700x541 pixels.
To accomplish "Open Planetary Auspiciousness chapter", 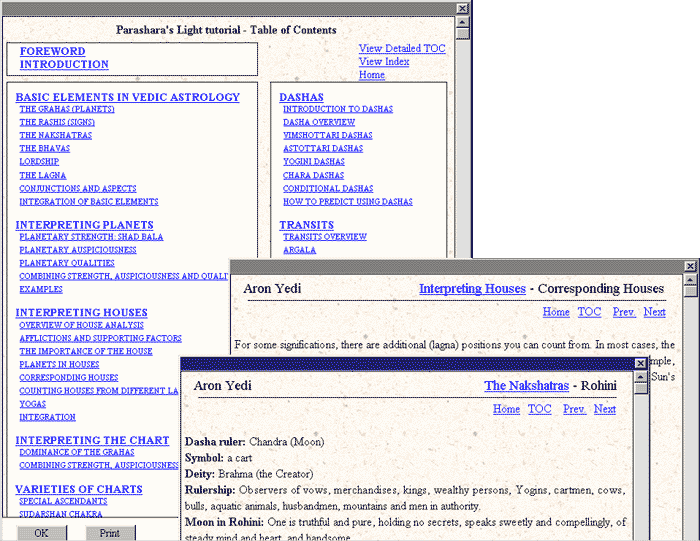I will 78,250.
